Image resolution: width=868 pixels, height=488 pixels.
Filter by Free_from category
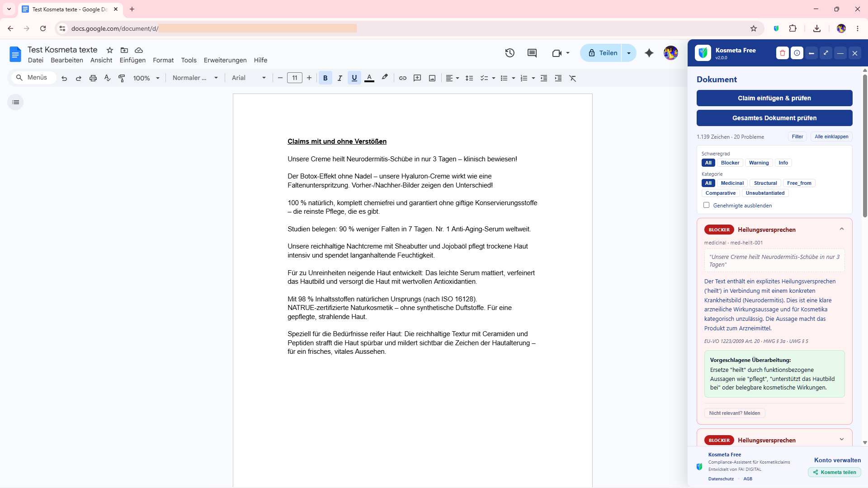799,183
